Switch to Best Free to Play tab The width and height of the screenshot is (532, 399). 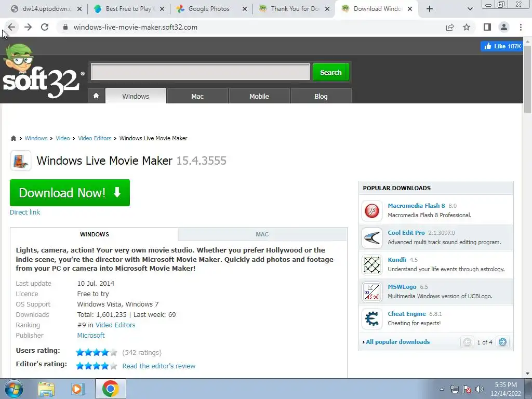pyautogui.click(x=129, y=9)
